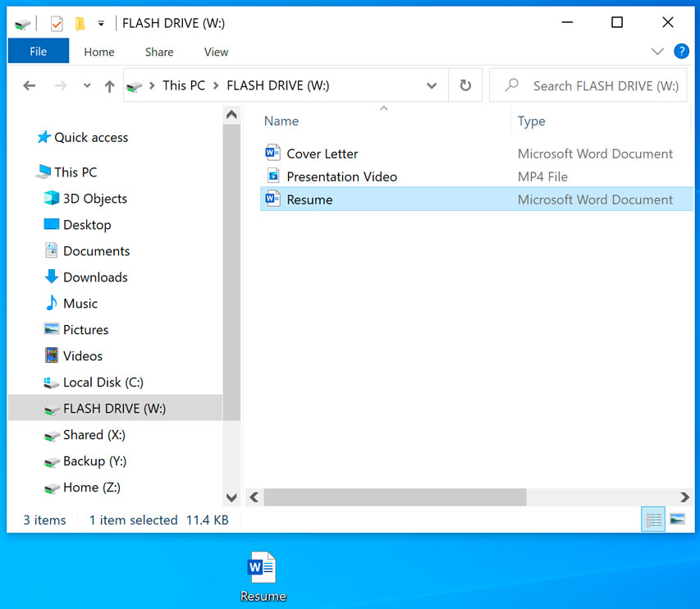Select the Presentation Video MP4 file
Screen dimensions: 700x609
pos(341,176)
